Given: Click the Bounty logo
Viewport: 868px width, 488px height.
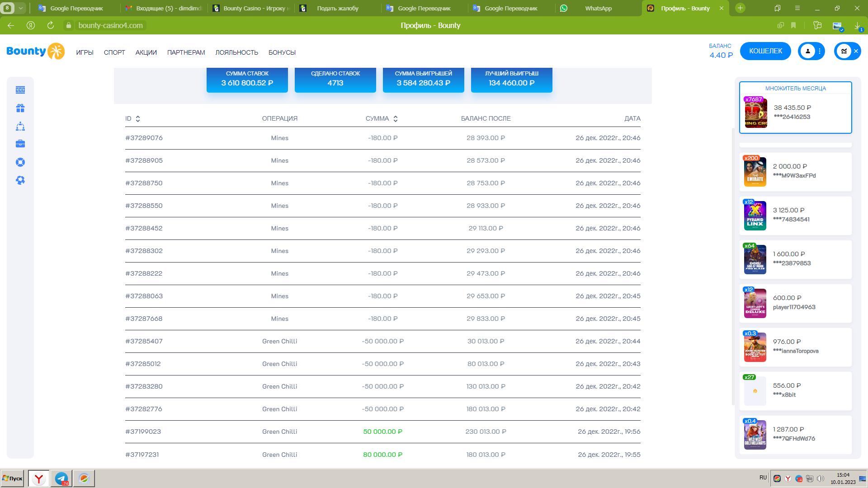Looking at the screenshot, I should point(35,51).
